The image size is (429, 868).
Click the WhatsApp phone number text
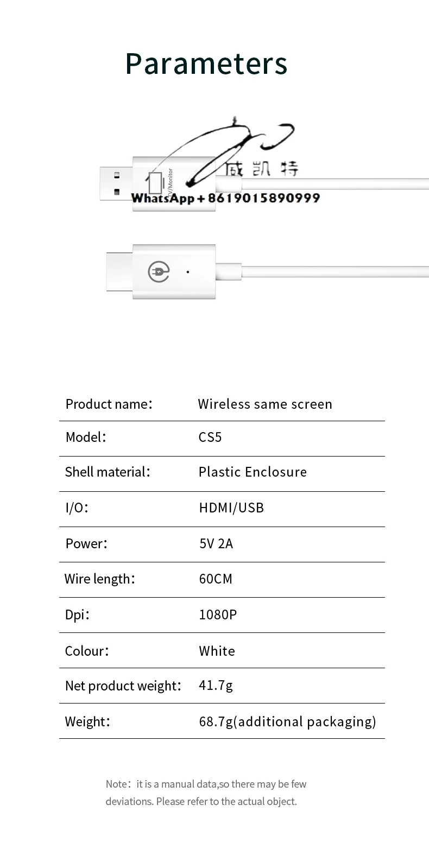225,198
